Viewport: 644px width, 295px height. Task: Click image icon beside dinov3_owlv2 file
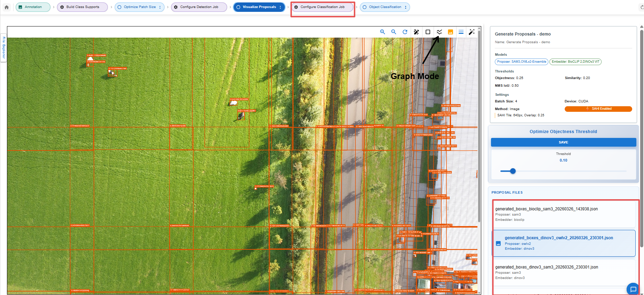click(x=498, y=243)
